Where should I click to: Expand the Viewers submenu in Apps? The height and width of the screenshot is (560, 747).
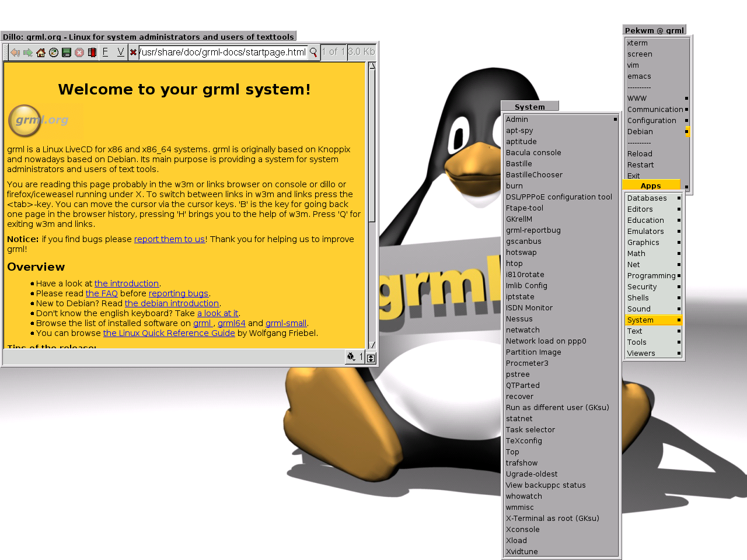(654, 353)
